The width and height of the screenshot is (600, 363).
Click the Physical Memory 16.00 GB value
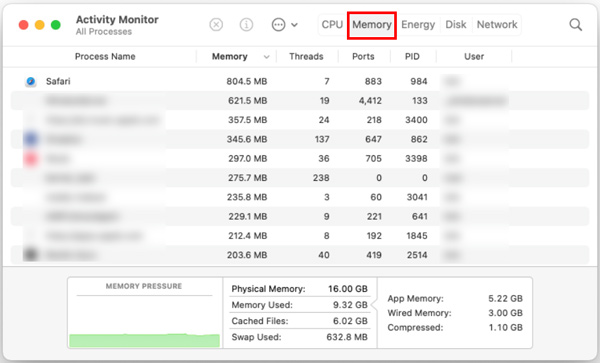tap(348, 289)
